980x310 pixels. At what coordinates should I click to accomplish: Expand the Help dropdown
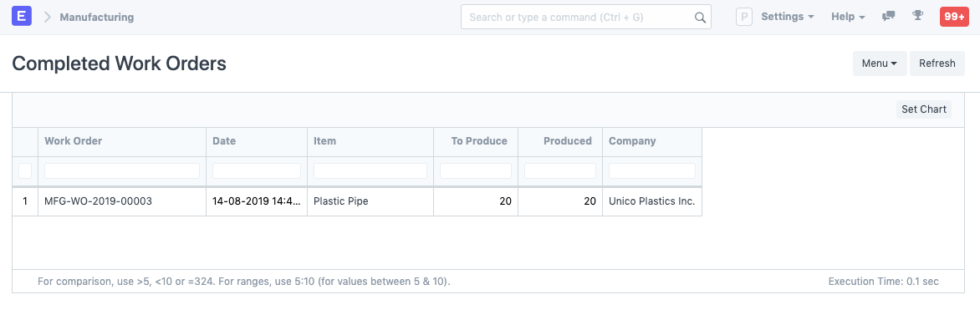[x=848, y=17]
